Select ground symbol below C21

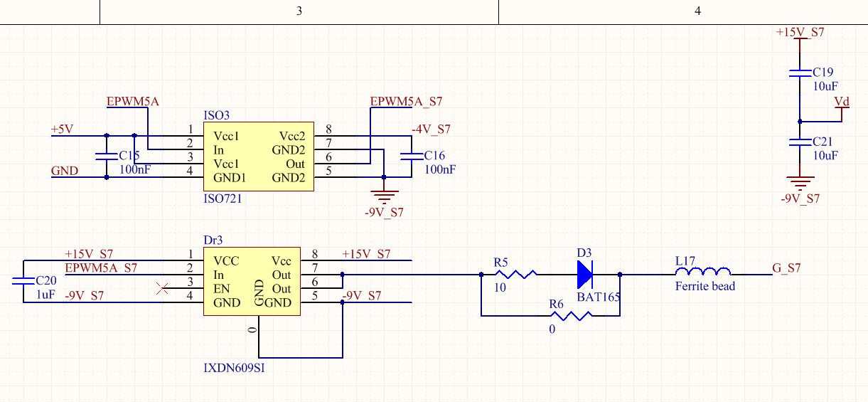point(800,182)
